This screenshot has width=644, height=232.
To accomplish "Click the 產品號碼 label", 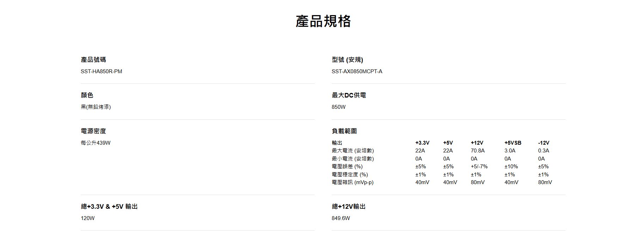I will pyautogui.click(x=93, y=60).
